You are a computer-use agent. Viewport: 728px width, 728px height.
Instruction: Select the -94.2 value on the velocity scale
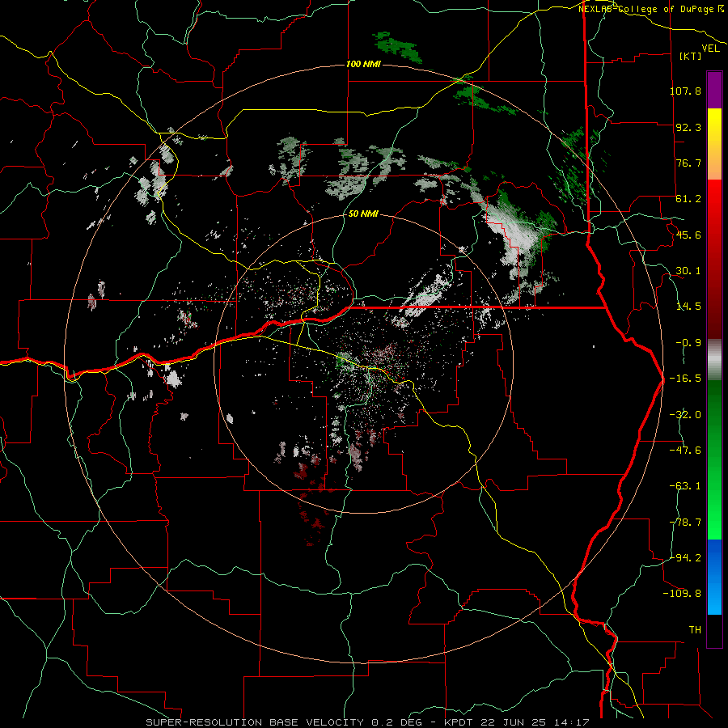click(685, 557)
